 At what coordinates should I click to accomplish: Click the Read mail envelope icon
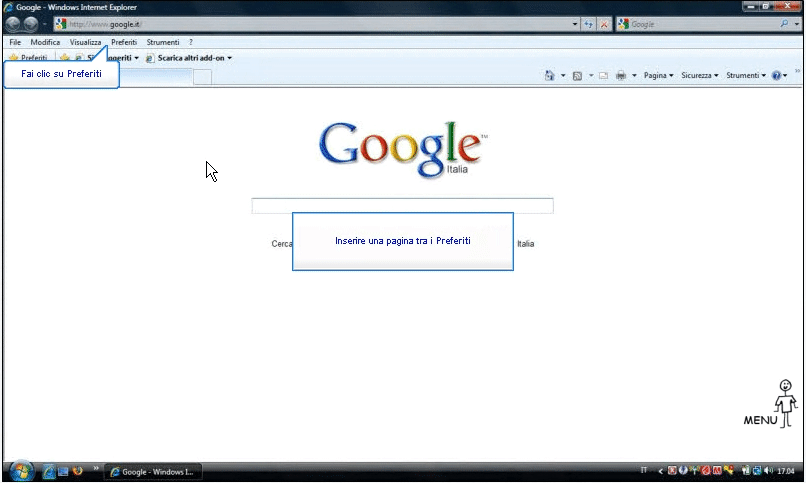click(x=603, y=76)
